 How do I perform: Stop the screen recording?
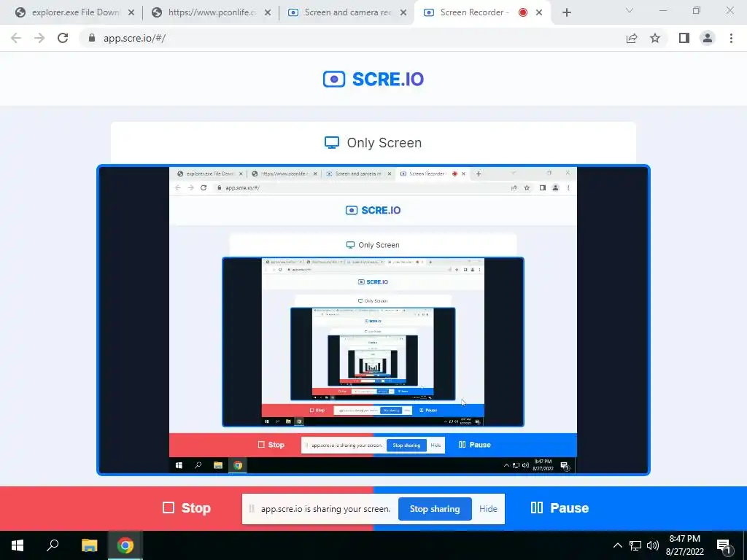187,508
